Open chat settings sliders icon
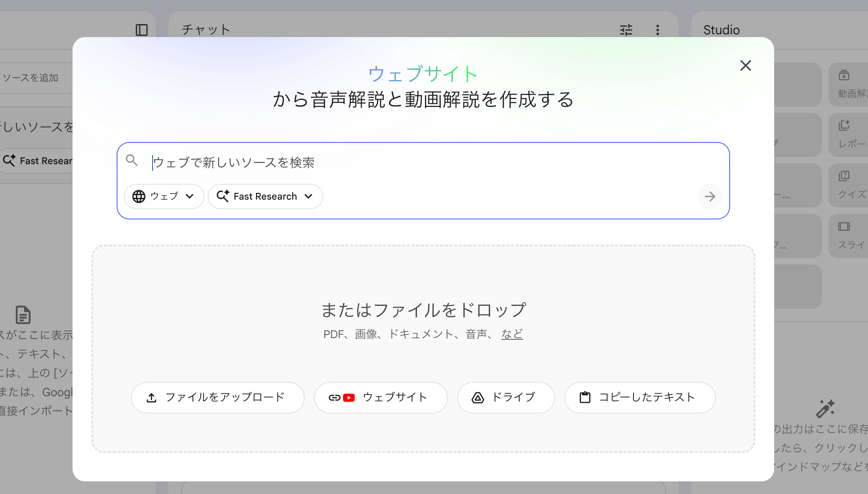Viewport: 868px width, 494px height. coord(626,30)
